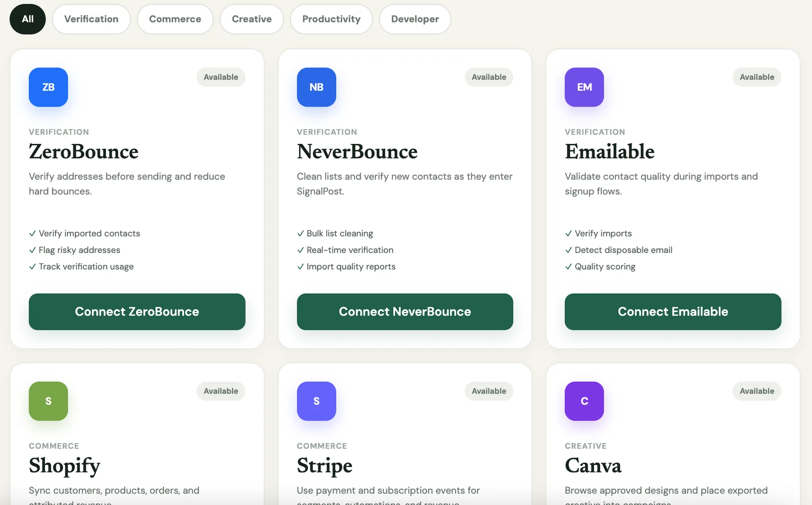
Task: Connect Emailable integration
Action: [x=673, y=312]
